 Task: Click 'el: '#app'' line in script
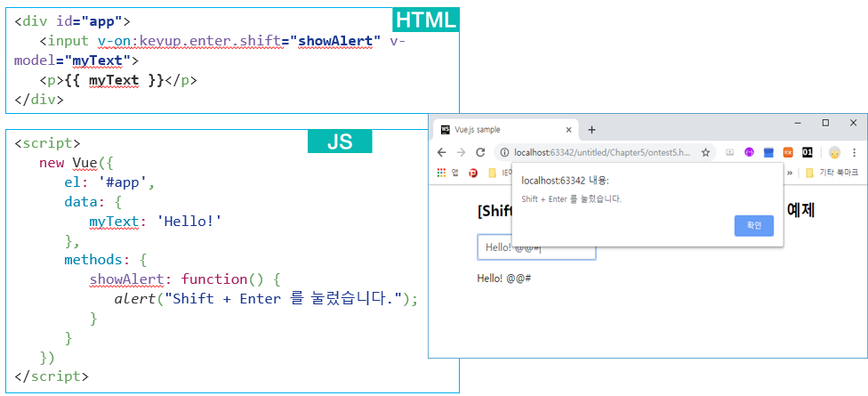pos(109,182)
